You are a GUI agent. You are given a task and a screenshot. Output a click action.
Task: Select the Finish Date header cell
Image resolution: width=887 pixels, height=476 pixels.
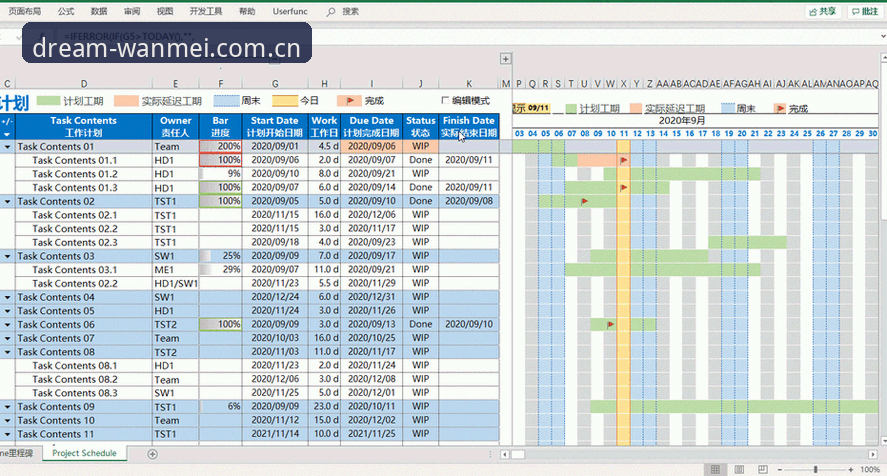tap(468, 126)
